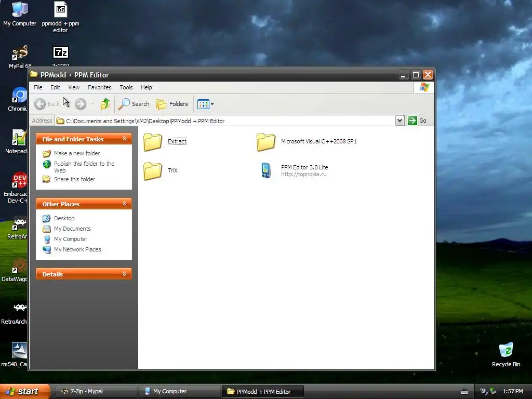Click the Forward arrow button
The height and width of the screenshot is (399, 532).
point(81,104)
